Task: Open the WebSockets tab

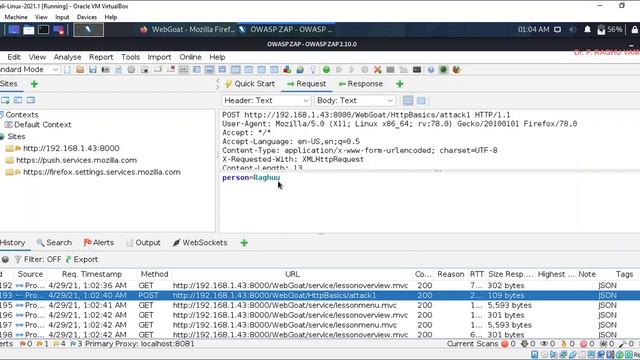Action: click(200, 243)
